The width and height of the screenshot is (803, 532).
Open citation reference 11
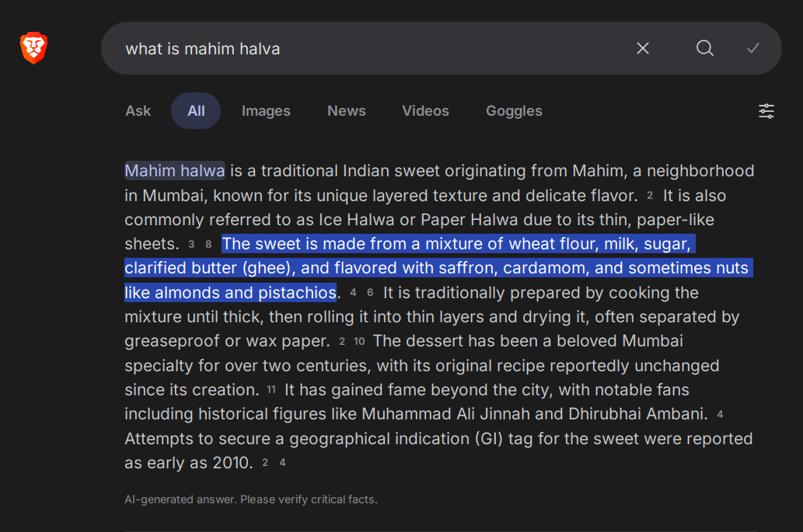(271, 391)
